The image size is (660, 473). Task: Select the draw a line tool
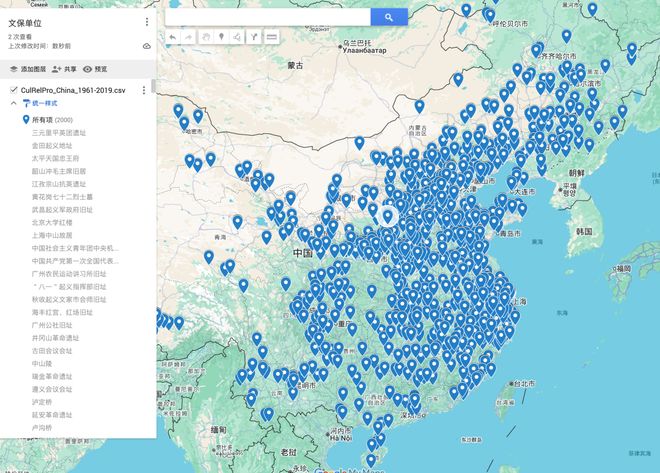[238, 37]
